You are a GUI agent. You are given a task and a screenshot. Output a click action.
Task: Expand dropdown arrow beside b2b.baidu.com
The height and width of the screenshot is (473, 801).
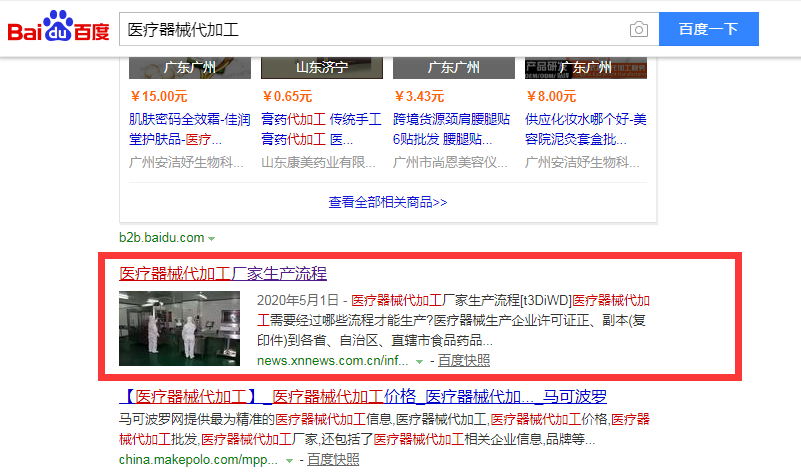coord(212,239)
